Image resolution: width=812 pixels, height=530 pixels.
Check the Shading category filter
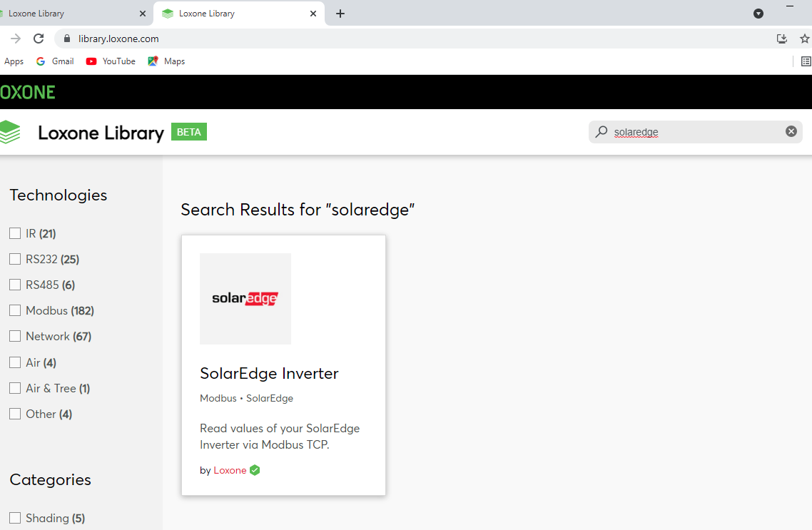pyautogui.click(x=15, y=518)
